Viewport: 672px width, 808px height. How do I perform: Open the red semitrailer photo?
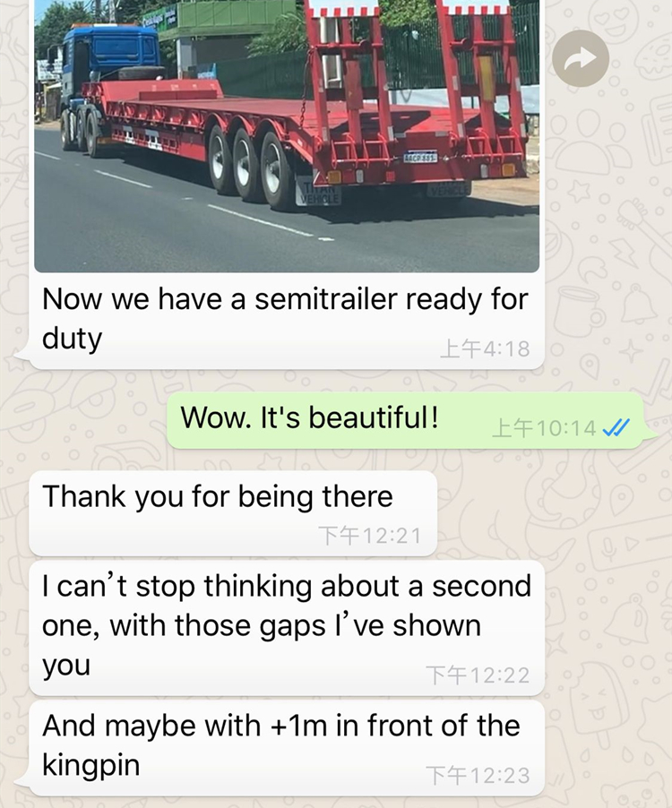(x=287, y=135)
